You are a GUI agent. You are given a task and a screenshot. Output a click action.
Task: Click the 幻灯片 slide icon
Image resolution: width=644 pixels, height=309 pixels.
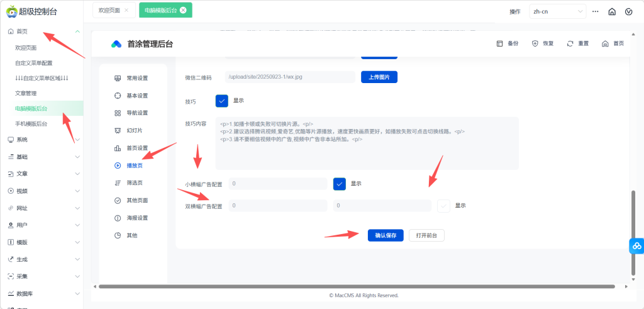coord(118,131)
